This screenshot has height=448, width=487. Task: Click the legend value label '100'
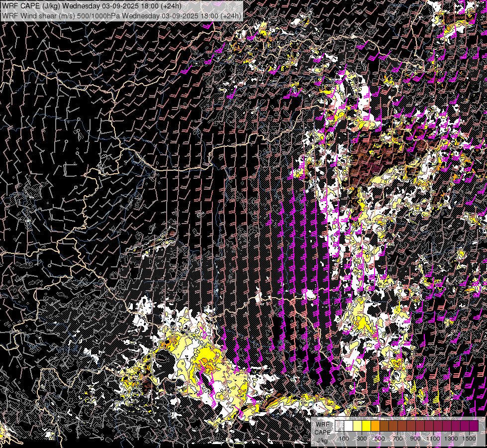(344, 439)
